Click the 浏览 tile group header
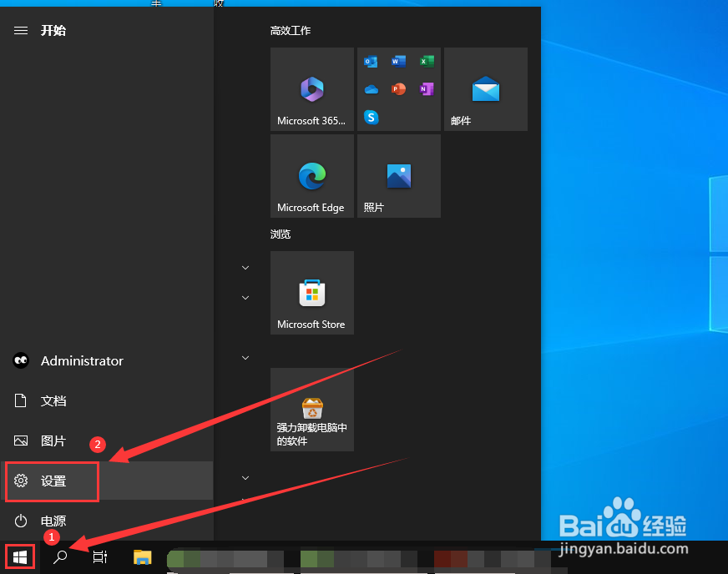Screen dimensions: 728x574 (x=281, y=234)
